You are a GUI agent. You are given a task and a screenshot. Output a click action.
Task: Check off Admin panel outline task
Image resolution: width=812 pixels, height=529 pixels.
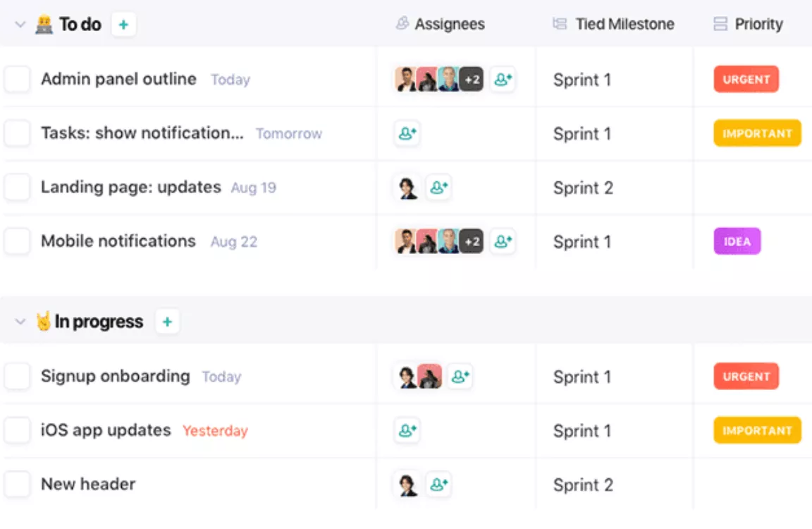coord(17,79)
